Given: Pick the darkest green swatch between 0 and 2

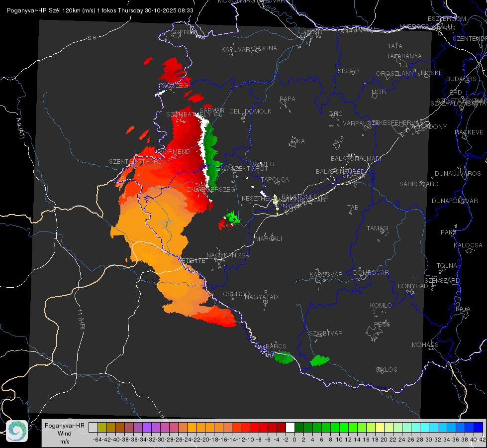Looking at the screenshot, I should click(299, 427).
